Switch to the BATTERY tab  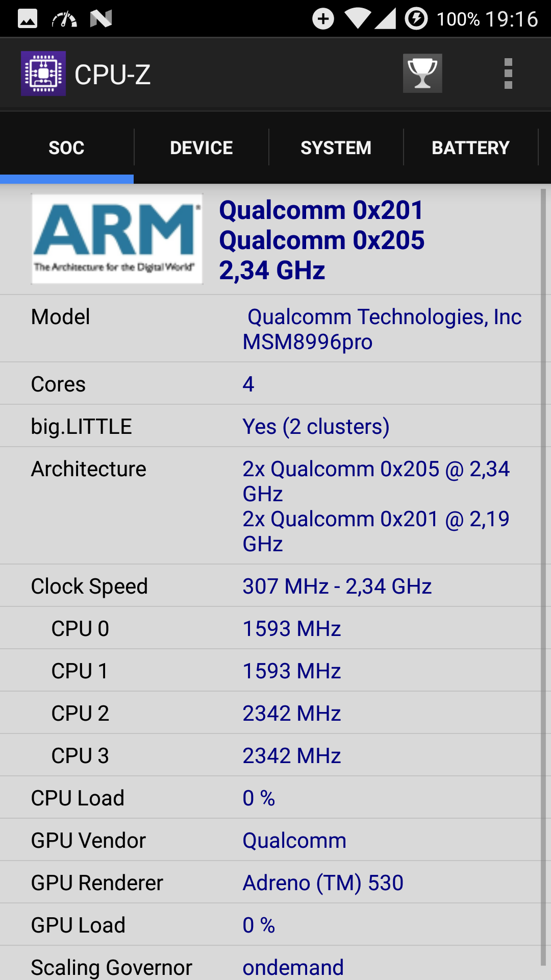coord(471,148)
